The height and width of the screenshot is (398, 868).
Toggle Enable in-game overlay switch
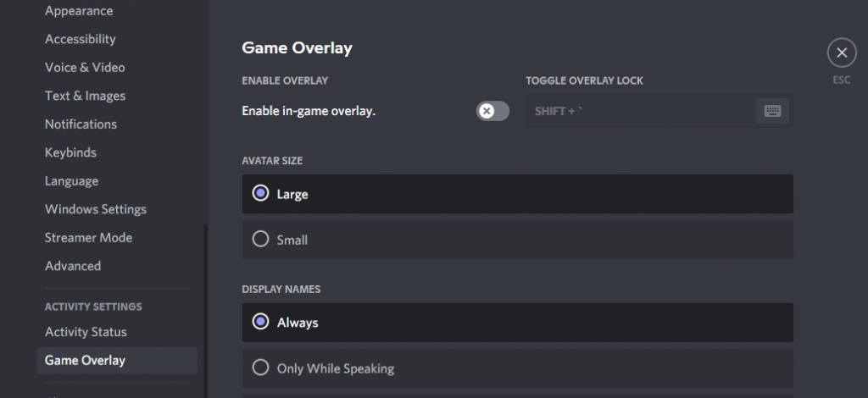pos(492,111)
